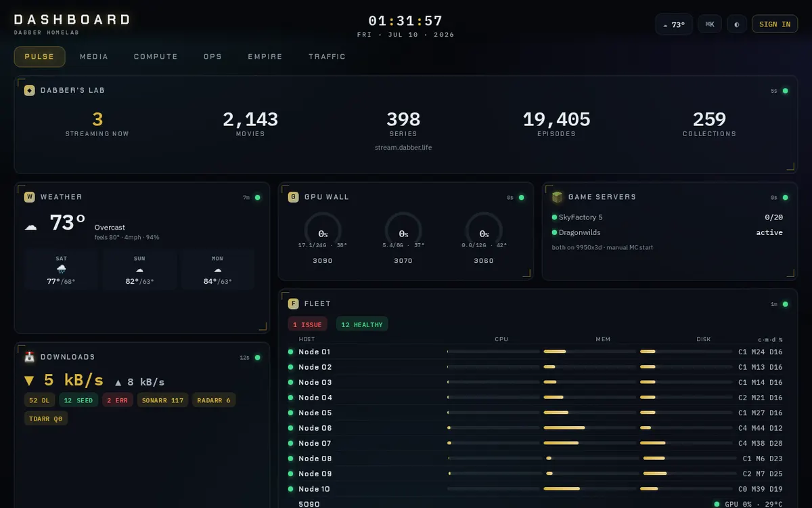This screenshot has height=508, width=812.
Task: Click the upload speed 8 kB/s readout
Action: 139,382
